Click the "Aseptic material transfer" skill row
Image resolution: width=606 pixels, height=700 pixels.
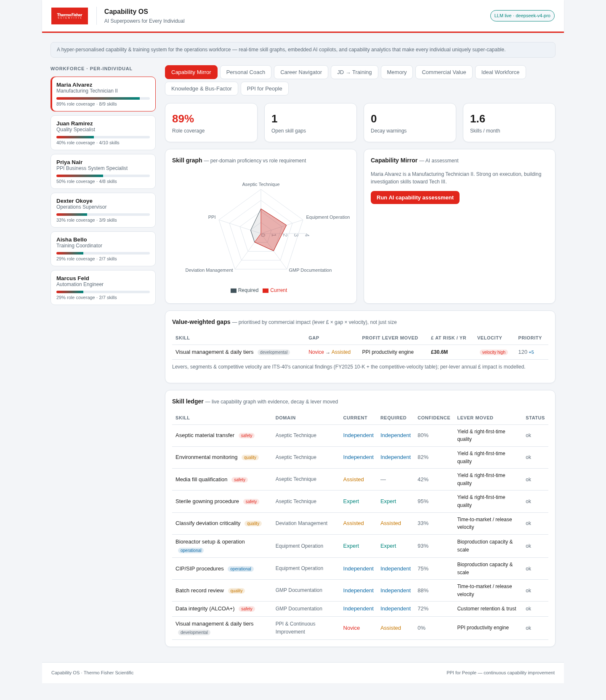pyautogui.click(x=360, y=436)
